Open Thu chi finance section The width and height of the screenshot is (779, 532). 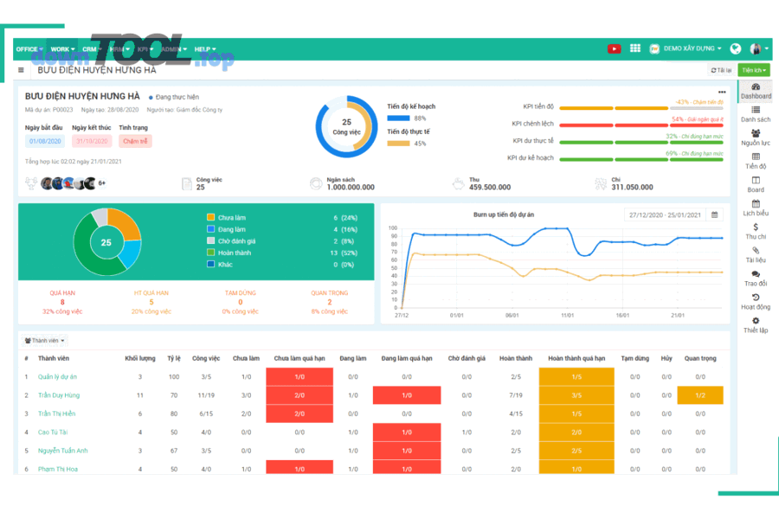click(x=756, y=231)
